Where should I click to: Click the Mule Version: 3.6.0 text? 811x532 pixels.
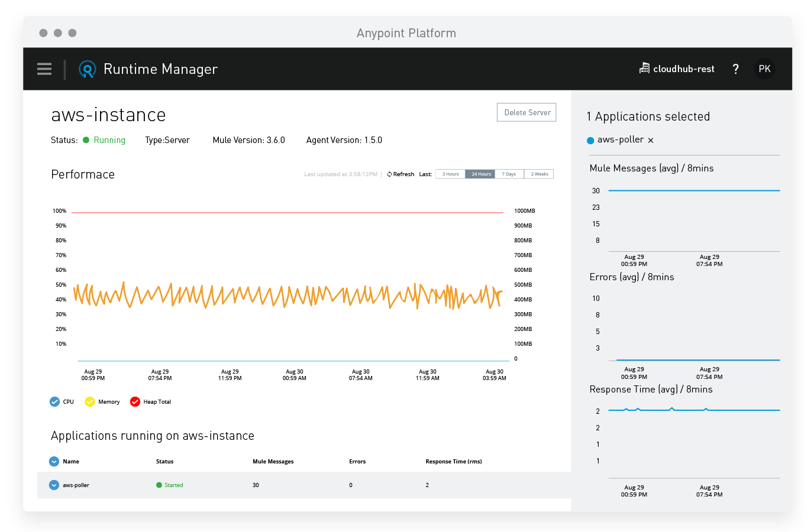coord(249,140)
